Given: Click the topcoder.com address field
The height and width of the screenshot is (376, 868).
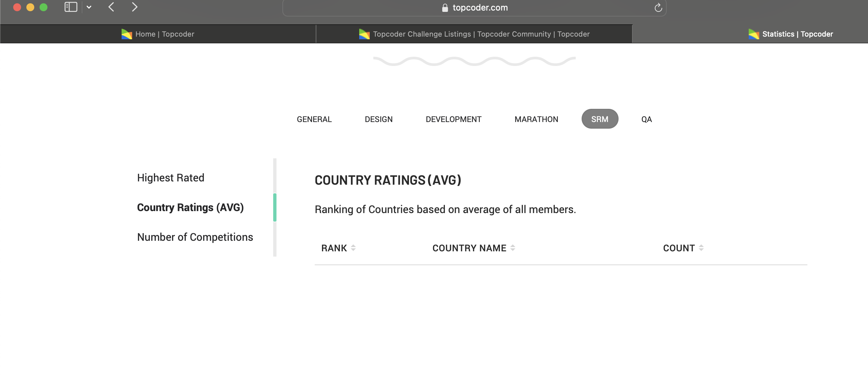Looking at the screenshot, I should (480, 8).
